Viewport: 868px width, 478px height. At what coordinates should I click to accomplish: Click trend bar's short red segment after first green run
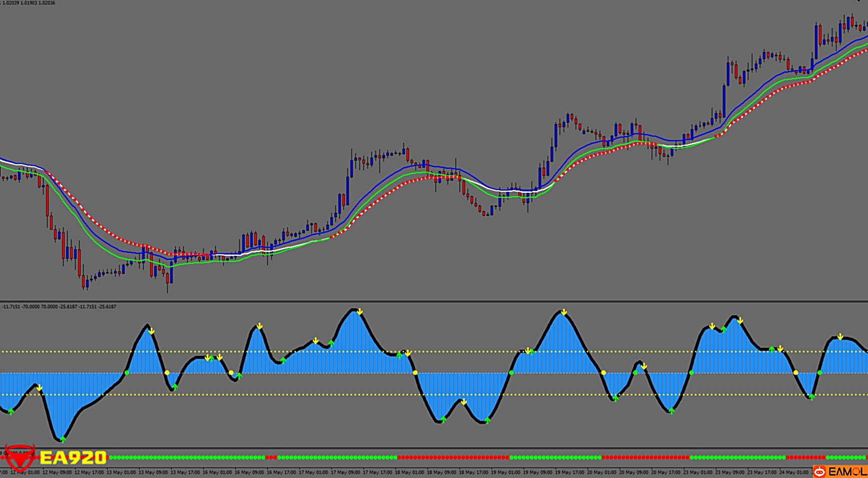coord(271,457)
